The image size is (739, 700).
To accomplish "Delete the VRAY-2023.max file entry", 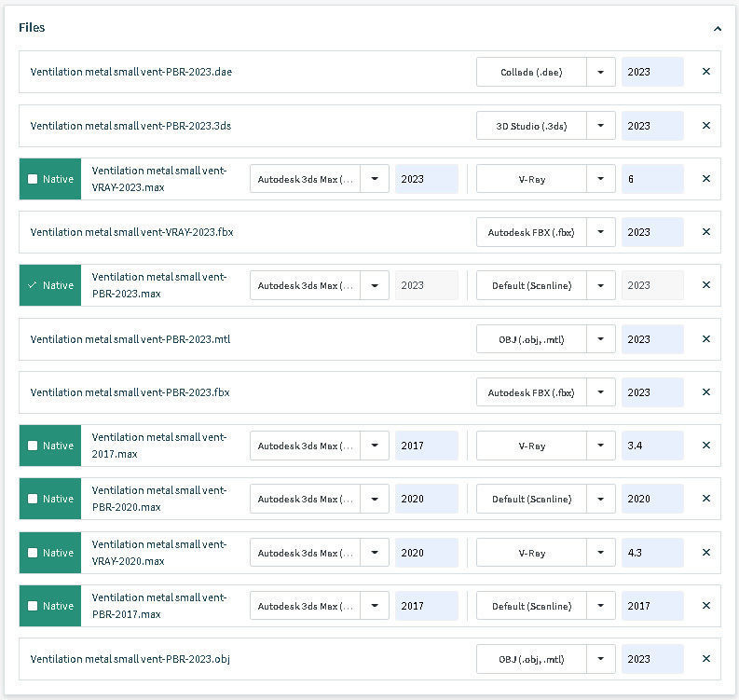I will point(705,179).
